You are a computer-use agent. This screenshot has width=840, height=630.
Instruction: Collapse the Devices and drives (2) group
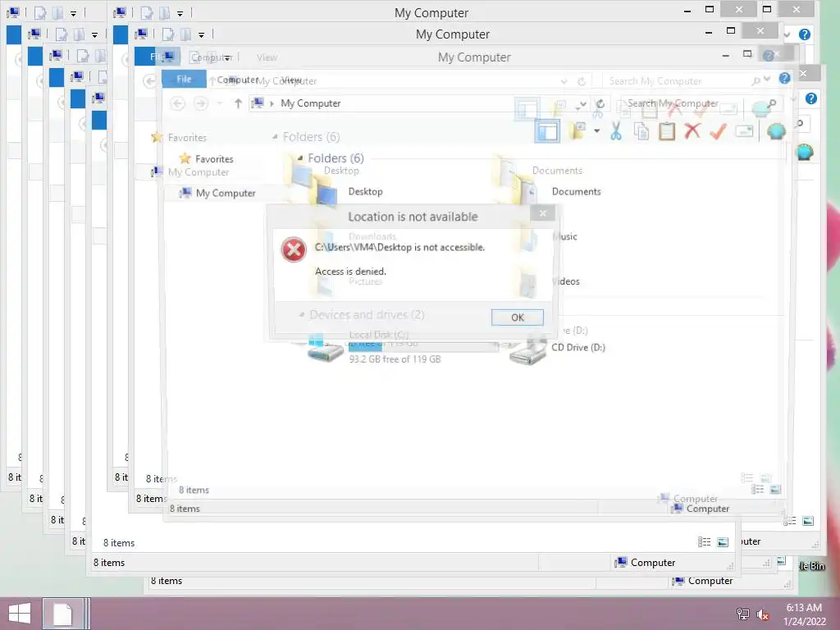pos(302,314)
